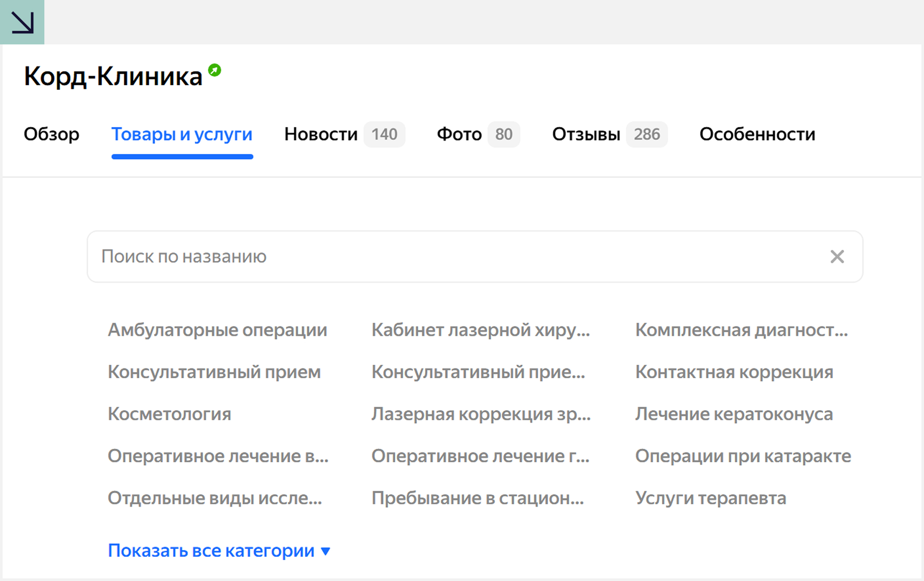
Task: Open the Особенности tab
Action: (x=757, y=134)
